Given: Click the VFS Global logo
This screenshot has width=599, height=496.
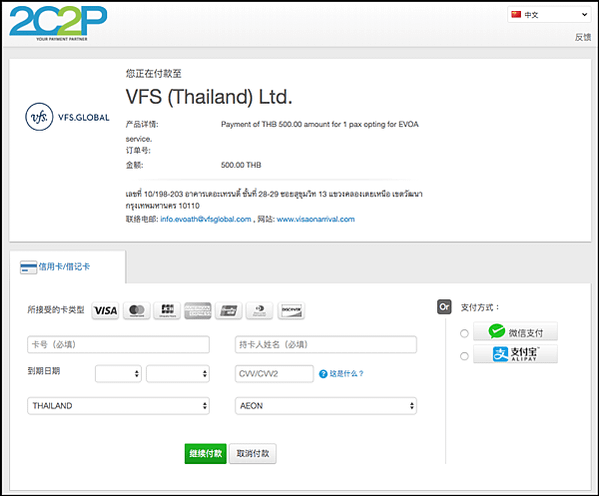Looking at the screenshot, I should [x=67, y=117].
